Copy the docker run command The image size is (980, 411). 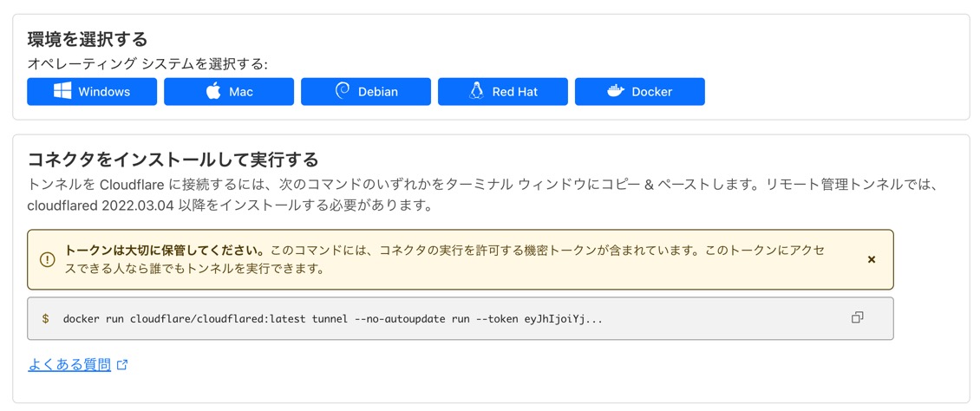coord(857,318)
